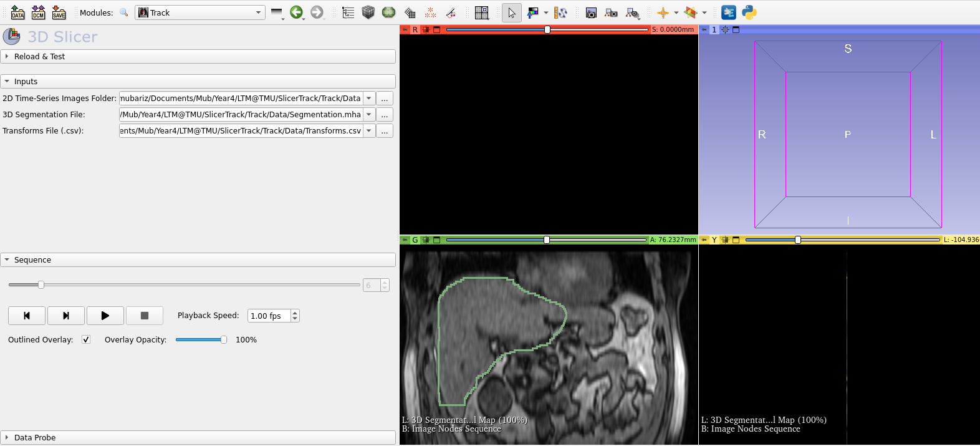Screen dimensions: 980x446
Task: Click the green back arrow module icon
Action: tap(296, 12)
